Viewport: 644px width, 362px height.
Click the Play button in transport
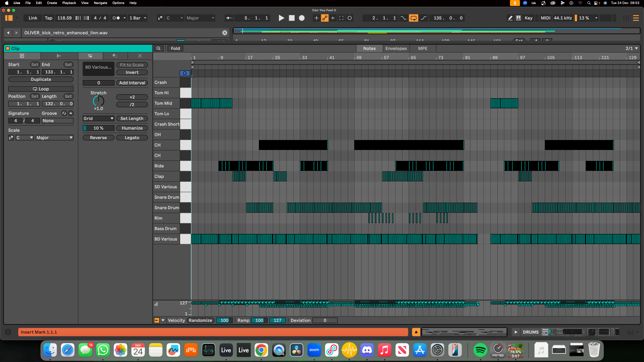click(281, 18)
